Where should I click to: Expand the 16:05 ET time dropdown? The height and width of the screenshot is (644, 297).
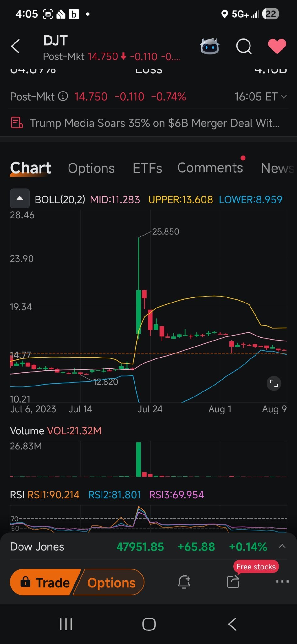(x=261, y=97)
